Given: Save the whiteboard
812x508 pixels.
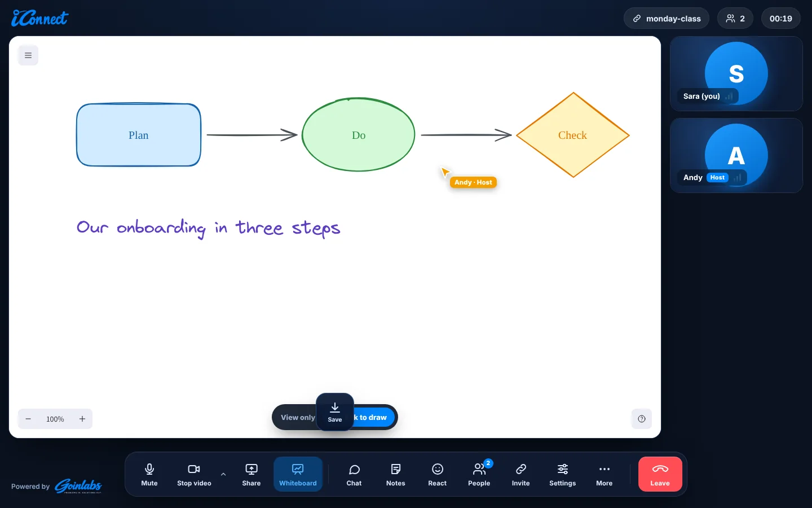Looking at the screenshot, I should (x=335, y=412).
